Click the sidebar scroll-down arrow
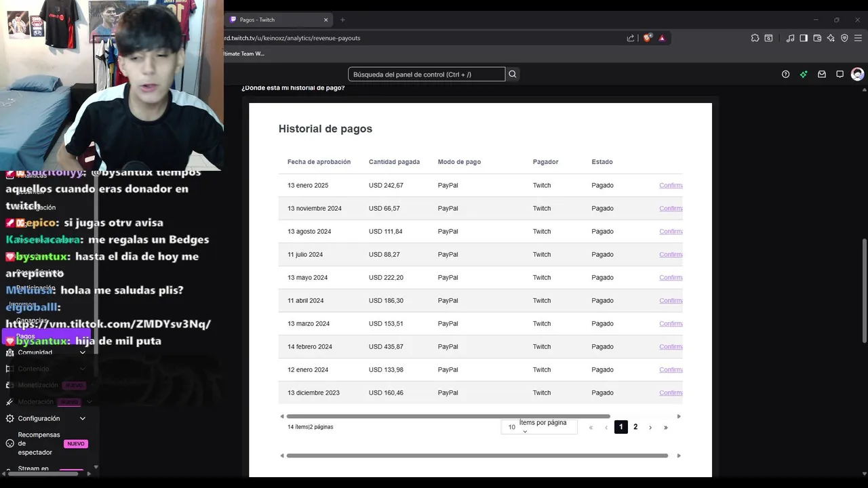Image resolution: width=868 pixels, height=488 pixels. click(x=96, y=466)
